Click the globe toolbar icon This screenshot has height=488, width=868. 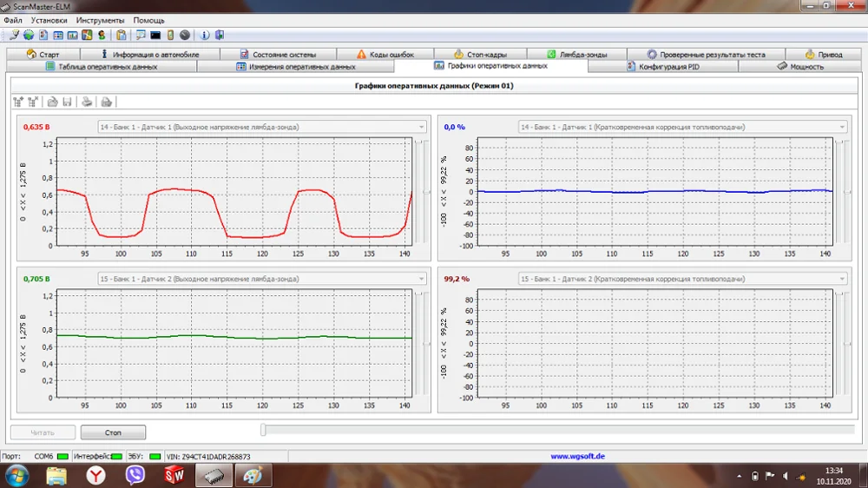tap(29, 35)
